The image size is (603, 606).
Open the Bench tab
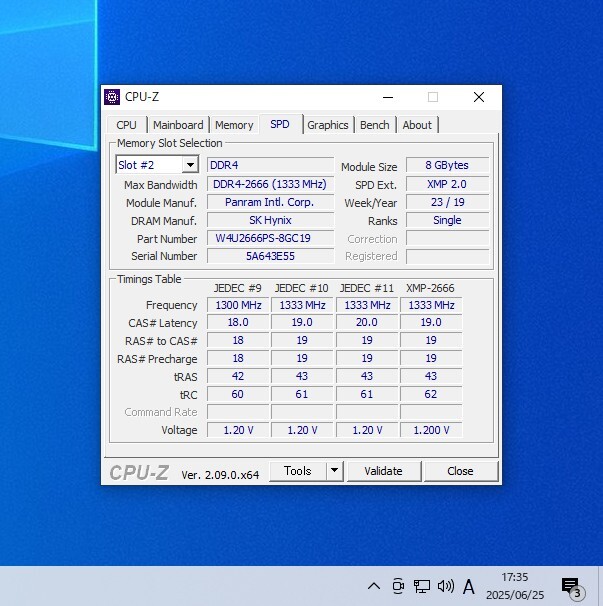click(375, 125)
